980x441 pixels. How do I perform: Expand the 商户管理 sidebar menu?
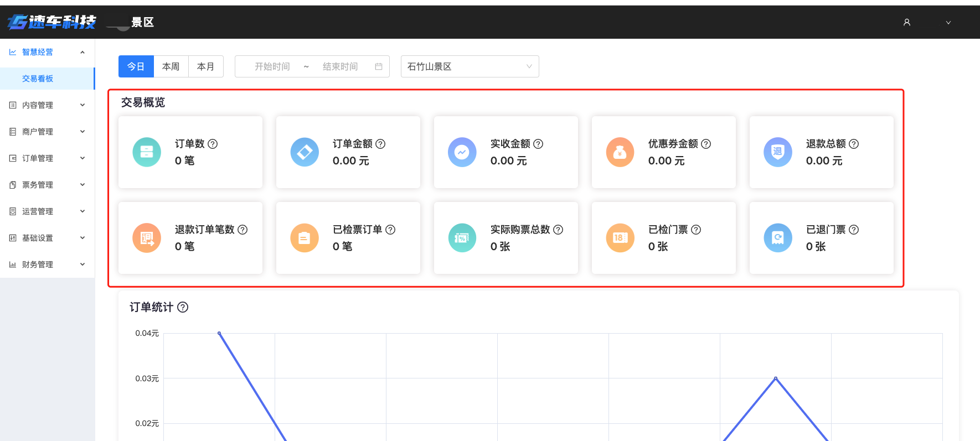click(82, 132)
